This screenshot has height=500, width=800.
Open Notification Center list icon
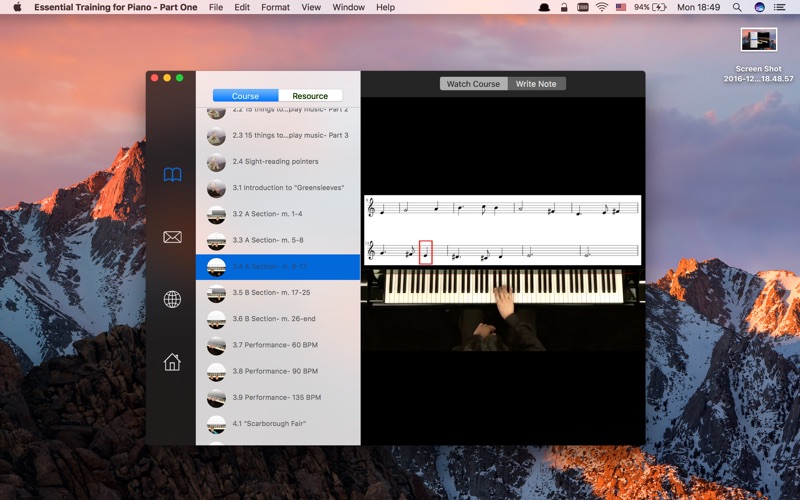(780, 7)
